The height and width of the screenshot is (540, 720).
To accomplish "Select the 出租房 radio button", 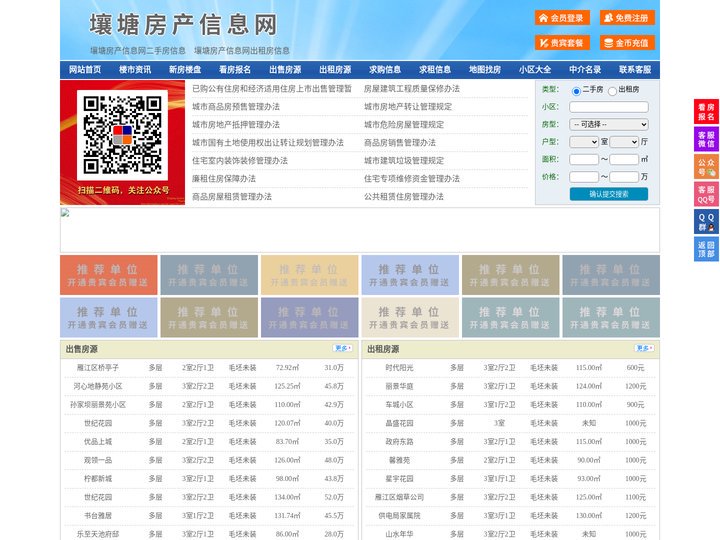I will pyautogui.click(x=612, y=91).
